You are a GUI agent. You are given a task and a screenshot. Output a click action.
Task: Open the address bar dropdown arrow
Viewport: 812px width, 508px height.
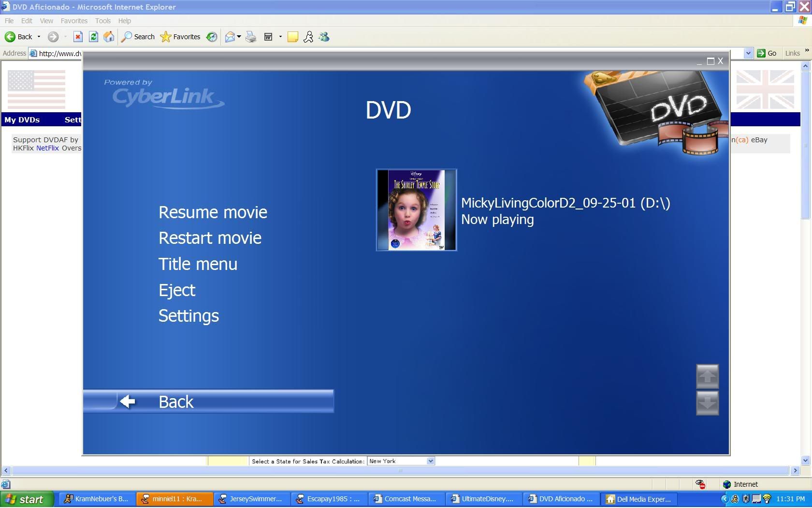coord(748,53)
